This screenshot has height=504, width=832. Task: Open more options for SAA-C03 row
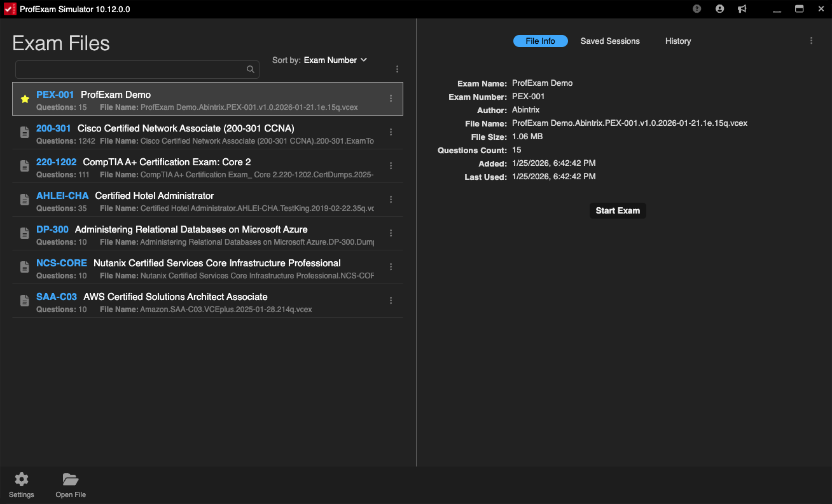[x=391, y=301]
